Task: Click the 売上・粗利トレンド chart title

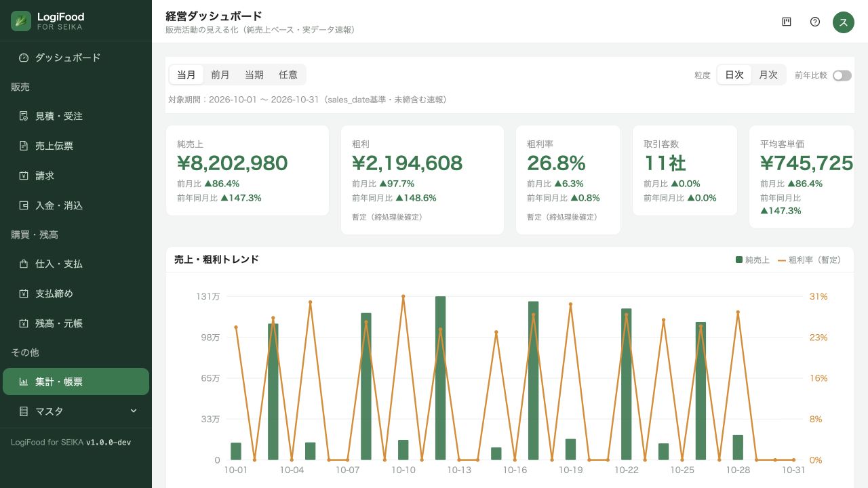Action: 216,260
